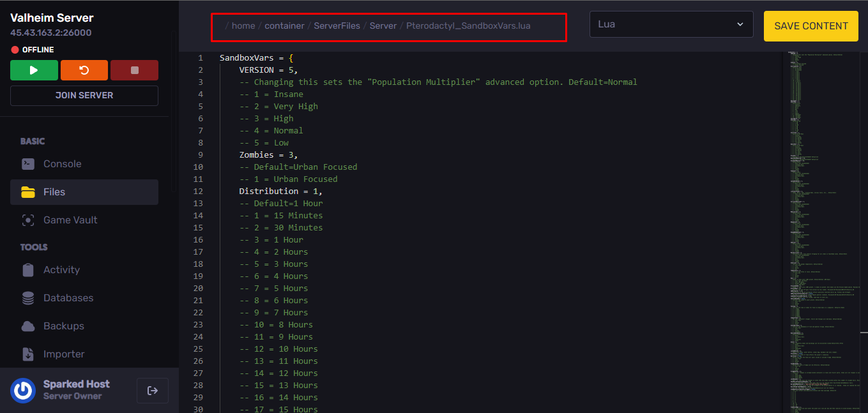Open the Activity page
Screen dimensions: 868x413
84,270
